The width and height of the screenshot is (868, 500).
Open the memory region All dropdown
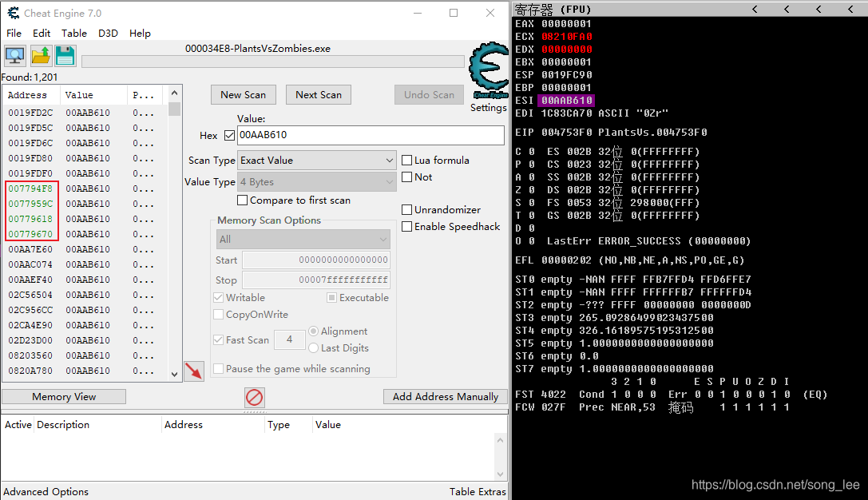pos(303,239)
